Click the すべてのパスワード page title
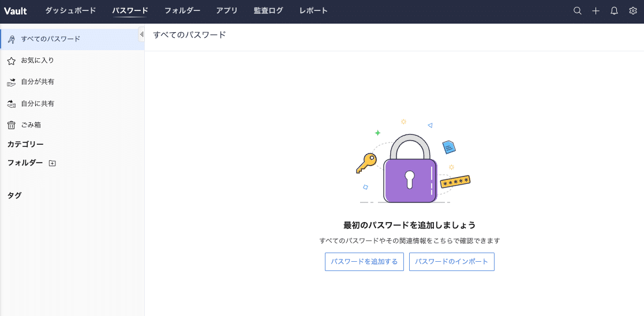Screen dimensions: 644x316 click(189, 35)
